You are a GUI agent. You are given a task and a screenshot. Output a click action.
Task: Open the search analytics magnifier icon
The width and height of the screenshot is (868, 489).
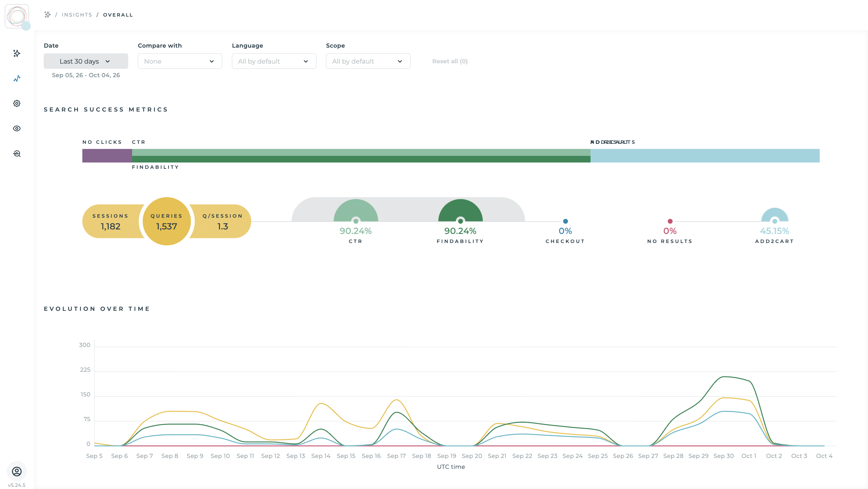(x=17, y=153)
